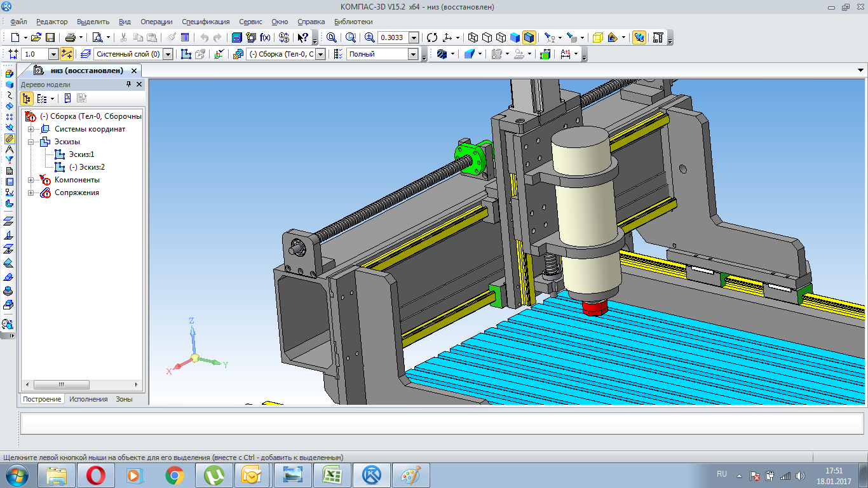
Task: Open an existing file via folder icon
Action: click(x=36, y=37)
